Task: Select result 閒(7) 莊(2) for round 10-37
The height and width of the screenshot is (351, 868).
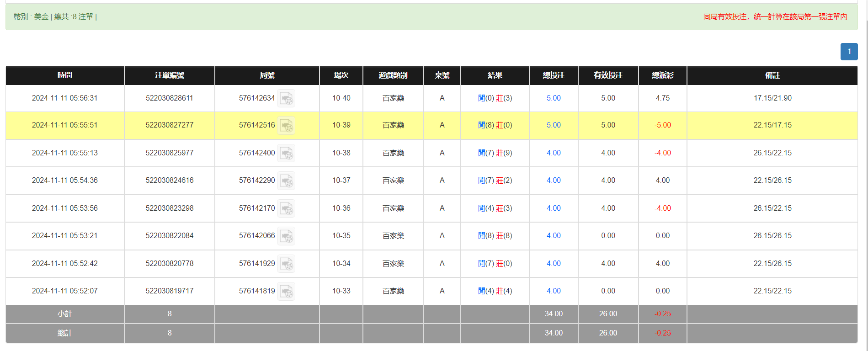Action: pyautogui.click(x=495, y=181)
